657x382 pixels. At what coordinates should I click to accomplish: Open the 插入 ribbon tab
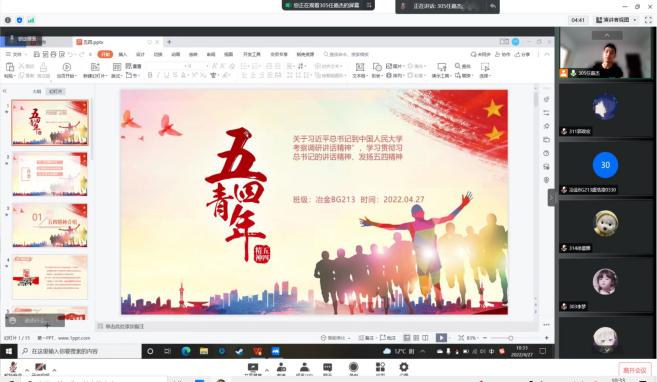point(122,54)
